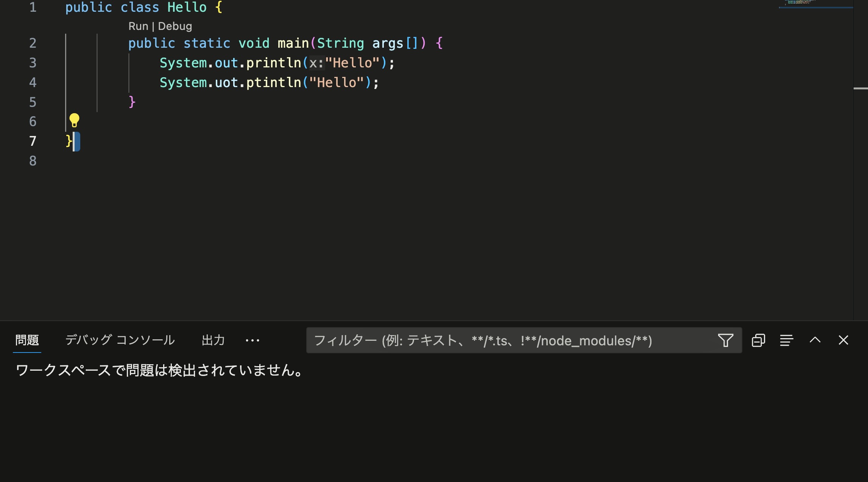The width and height of the screenshot is (868, 482).
Task: Run the Java program via Run code lens
Action: pos(139,26)
